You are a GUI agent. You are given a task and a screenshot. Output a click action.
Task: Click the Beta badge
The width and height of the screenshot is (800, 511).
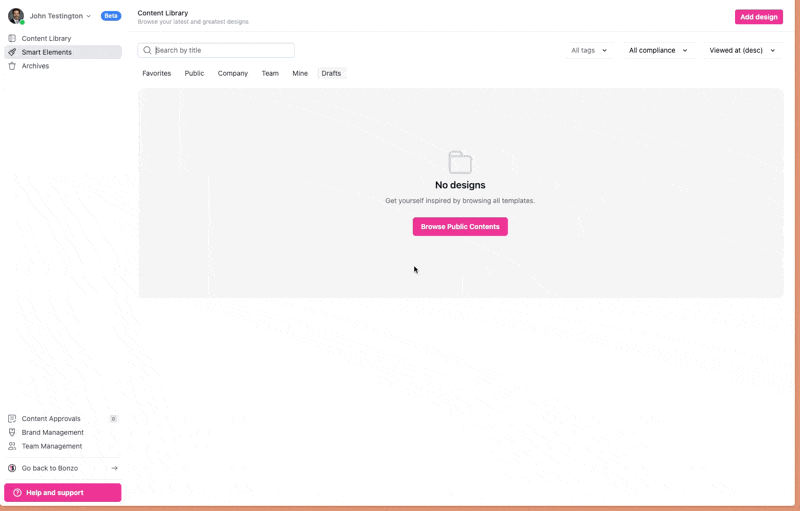click(x=111, y=16)
